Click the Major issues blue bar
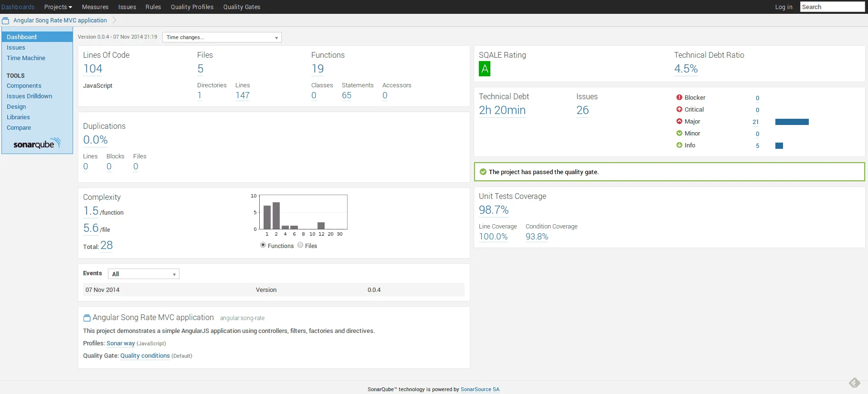This screenshot has width=868, height=394. point(792,122)
